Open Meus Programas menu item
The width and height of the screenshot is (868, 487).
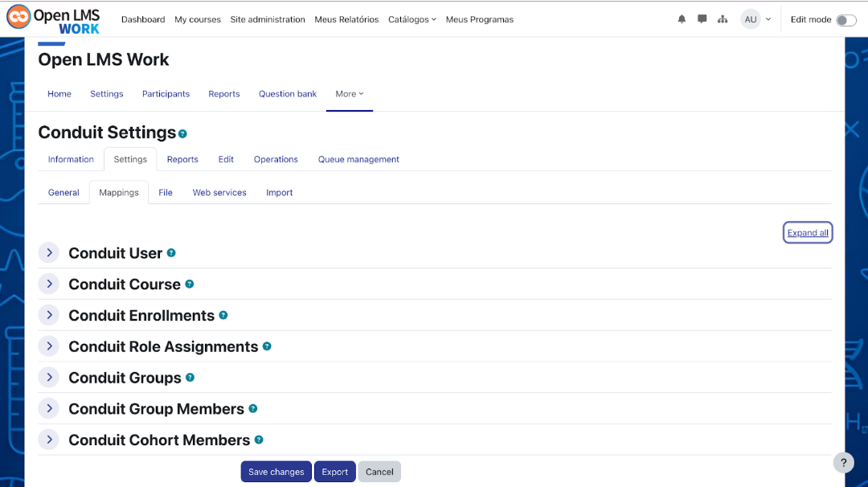point(479,19)
